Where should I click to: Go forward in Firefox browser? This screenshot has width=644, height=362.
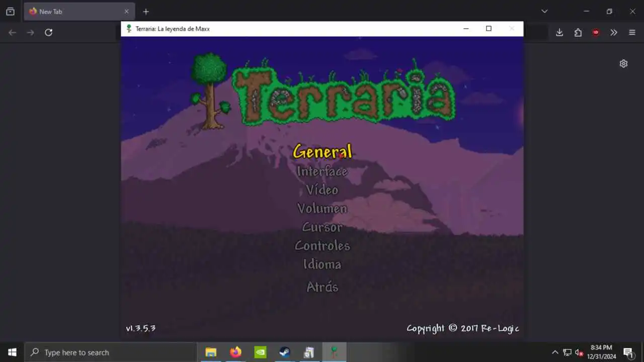(x=30, y=32)
